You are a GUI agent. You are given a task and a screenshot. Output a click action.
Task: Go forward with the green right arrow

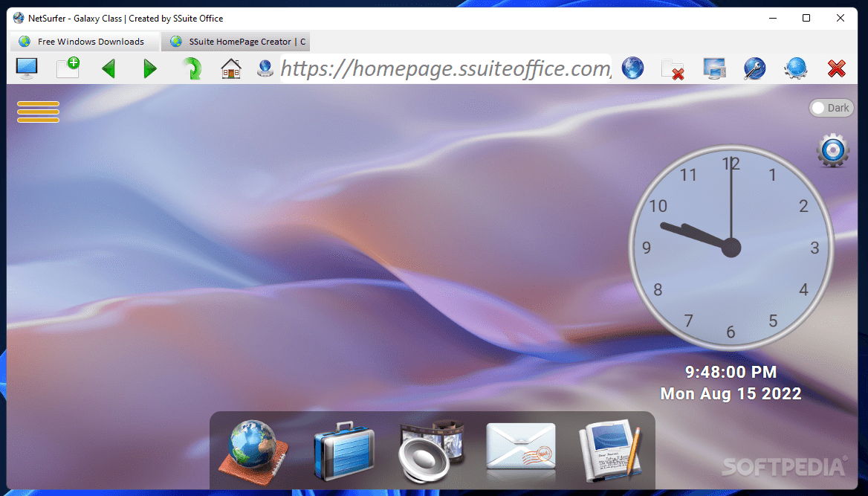point(149,68)
